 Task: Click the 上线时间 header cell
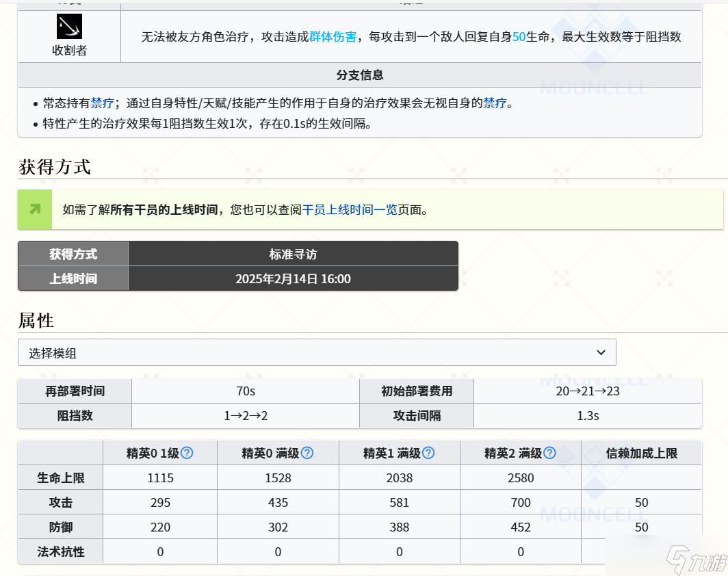tap(73, 278)
